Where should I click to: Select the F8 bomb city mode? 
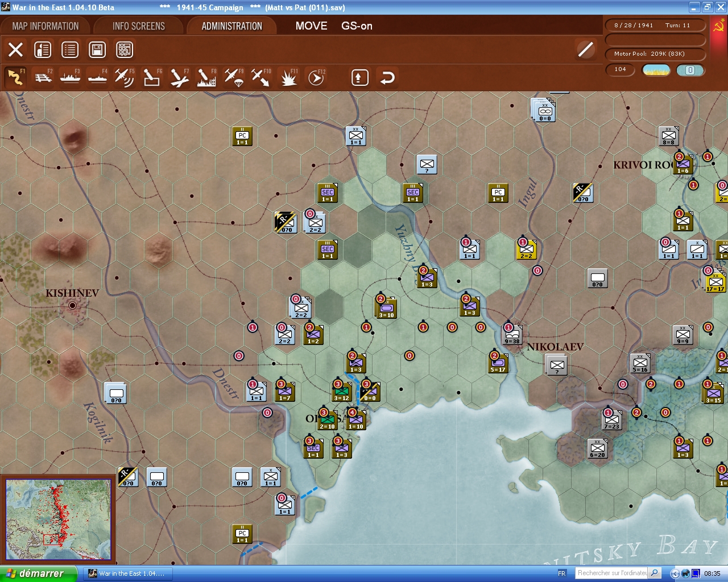pyautogui.click(x=206, y=77)
